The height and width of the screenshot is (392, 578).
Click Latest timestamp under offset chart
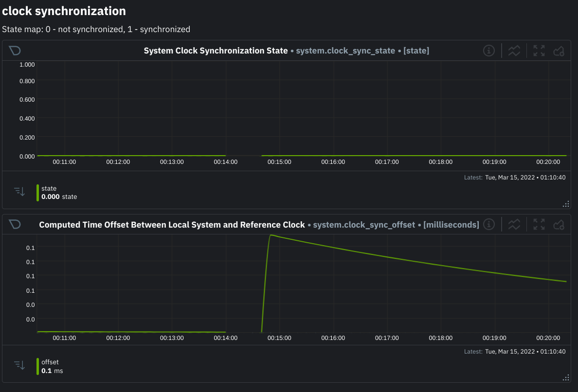click(x=515, y=352)
